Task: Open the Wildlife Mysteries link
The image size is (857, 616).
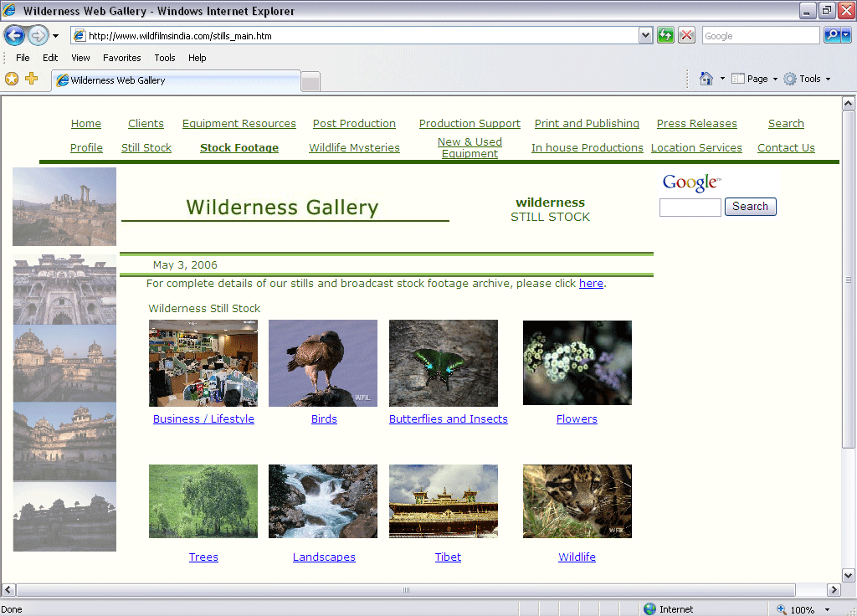Action: (x=354, y=147)
